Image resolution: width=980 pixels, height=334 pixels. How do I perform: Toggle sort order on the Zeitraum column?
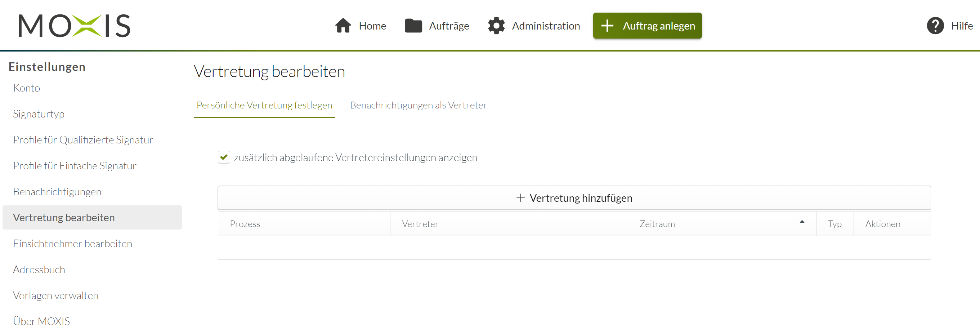click(802, 221)
